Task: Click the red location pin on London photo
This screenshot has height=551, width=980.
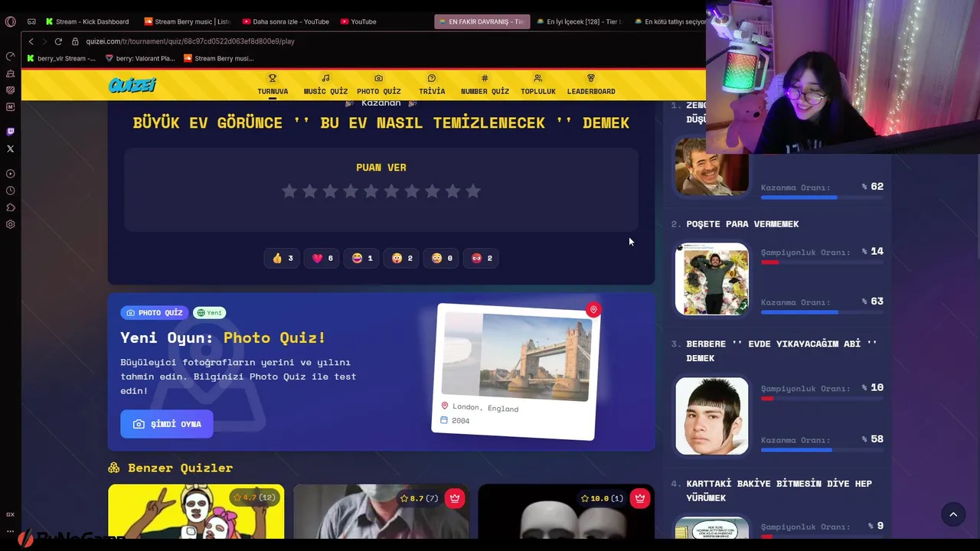Action: (593, 310)
